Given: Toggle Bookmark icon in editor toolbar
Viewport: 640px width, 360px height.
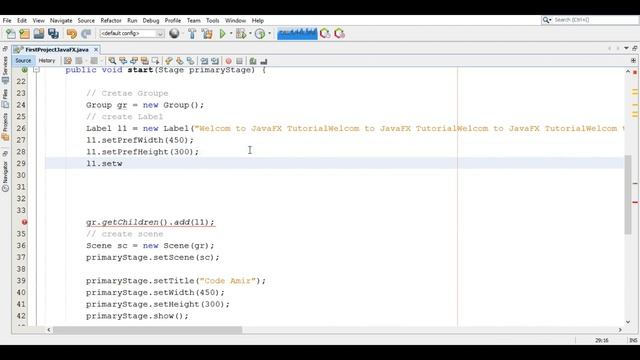Looking at the screenshot, I should point(191,61).
